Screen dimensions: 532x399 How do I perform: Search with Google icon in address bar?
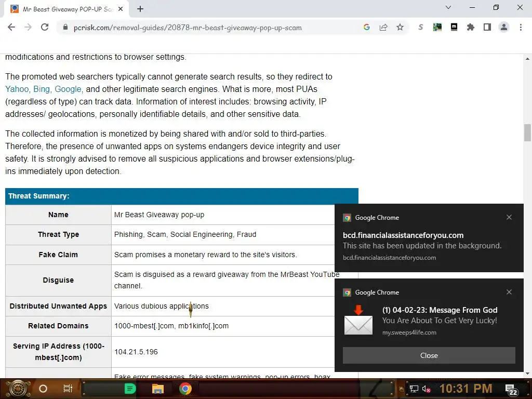click(x=366, y=27)
